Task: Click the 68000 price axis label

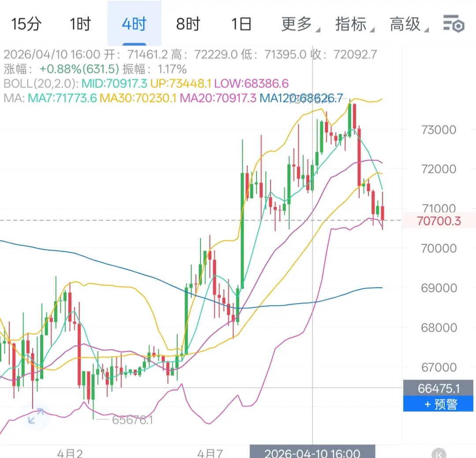Action: (x=439, y=328)
